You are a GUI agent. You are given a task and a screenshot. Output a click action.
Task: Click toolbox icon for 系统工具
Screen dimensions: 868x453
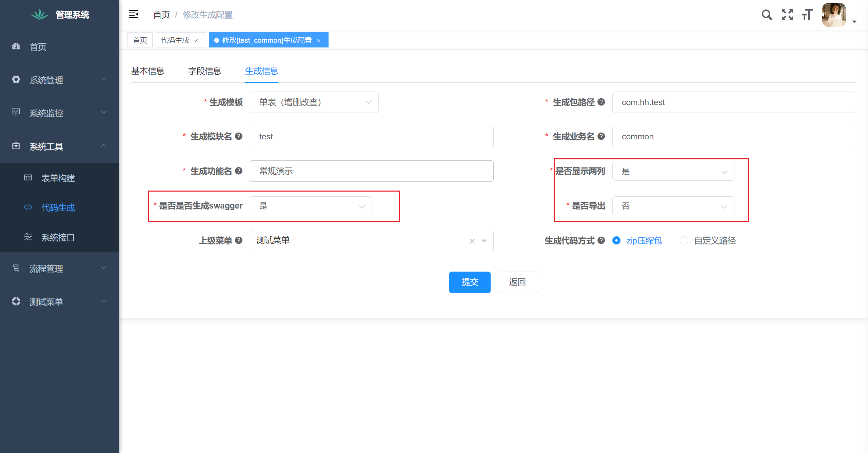[16, 146]
